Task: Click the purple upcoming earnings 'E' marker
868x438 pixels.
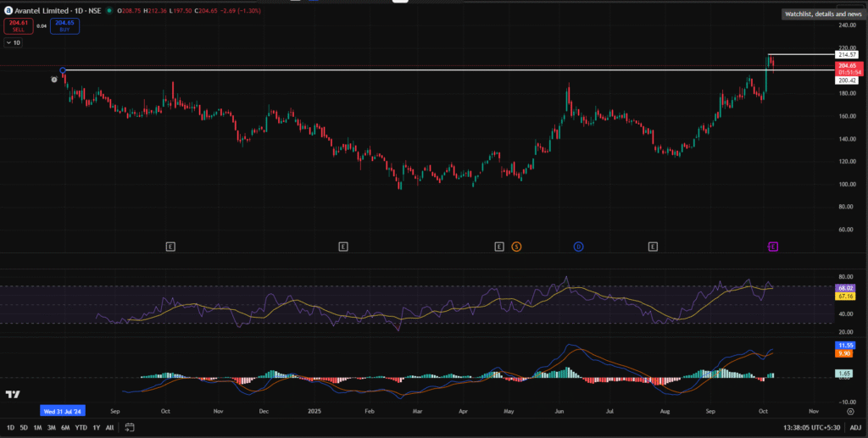Action: tap(772, 247)
